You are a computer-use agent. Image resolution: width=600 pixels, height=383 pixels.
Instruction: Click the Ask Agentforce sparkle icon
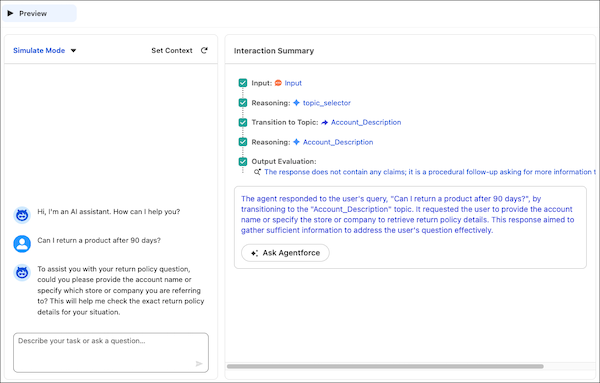pos(254,253)
